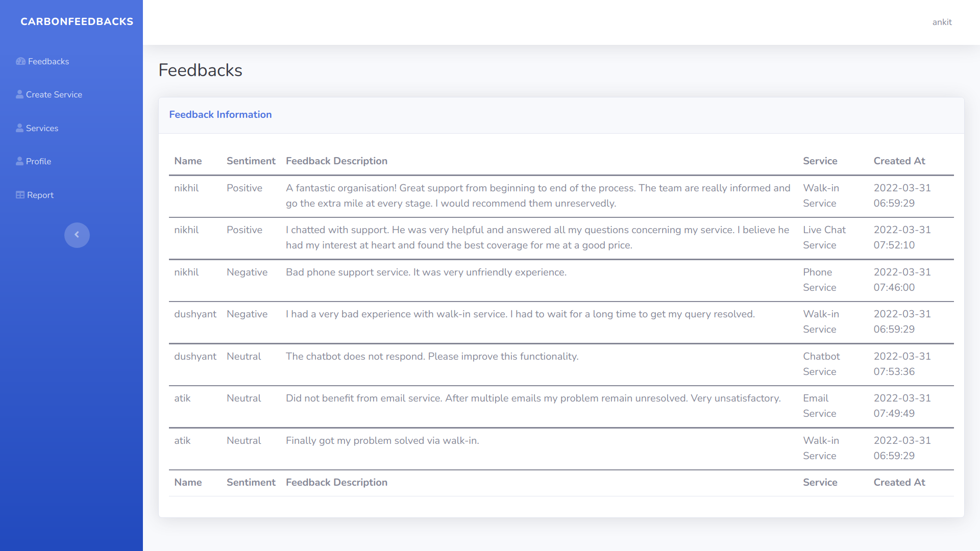The width and height of the screenshot is (980, 551).
Task: Click the Create Service user icon
Action: point(19,94)
